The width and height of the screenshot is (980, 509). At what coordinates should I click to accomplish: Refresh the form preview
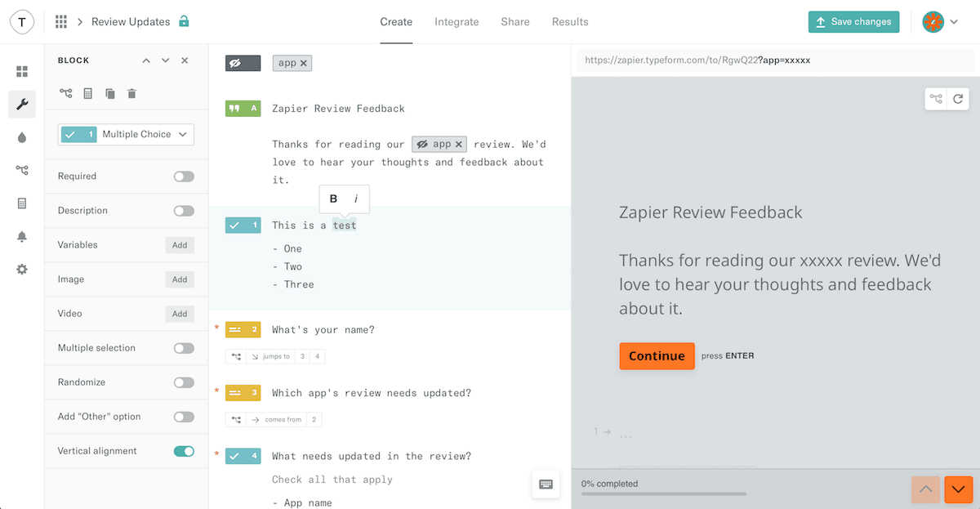[x=958, y=99]
